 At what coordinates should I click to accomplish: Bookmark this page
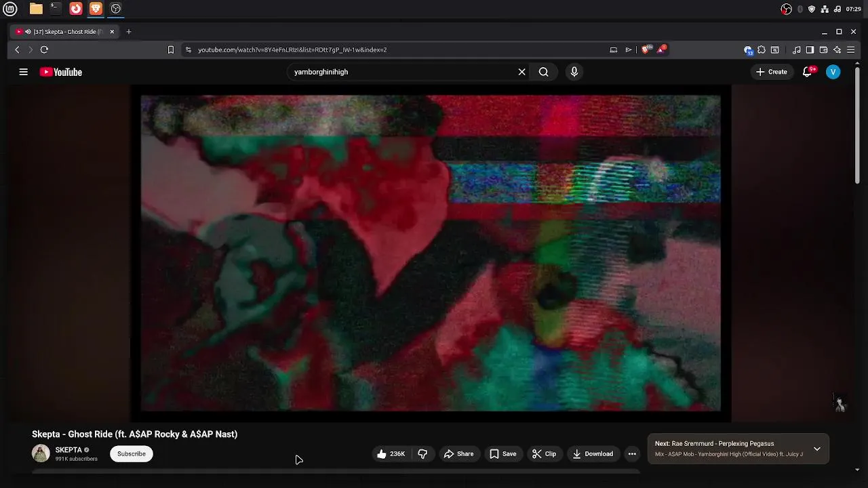171,49
